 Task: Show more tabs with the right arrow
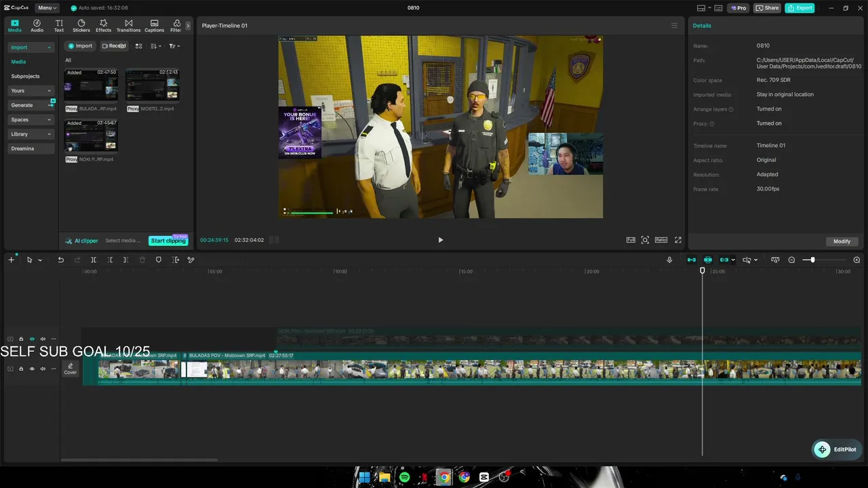(188, 26)
